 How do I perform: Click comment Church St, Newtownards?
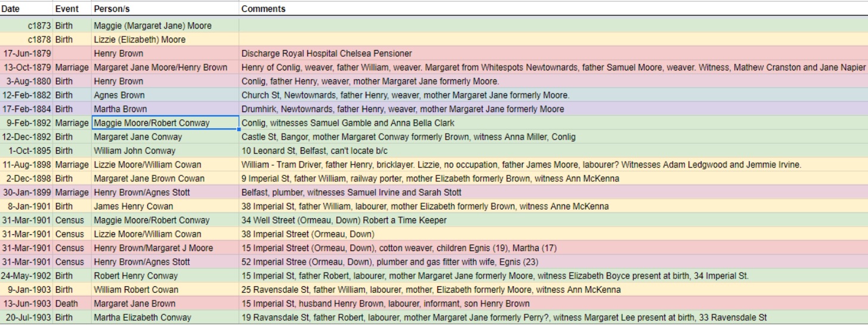[x=553, y=95]
